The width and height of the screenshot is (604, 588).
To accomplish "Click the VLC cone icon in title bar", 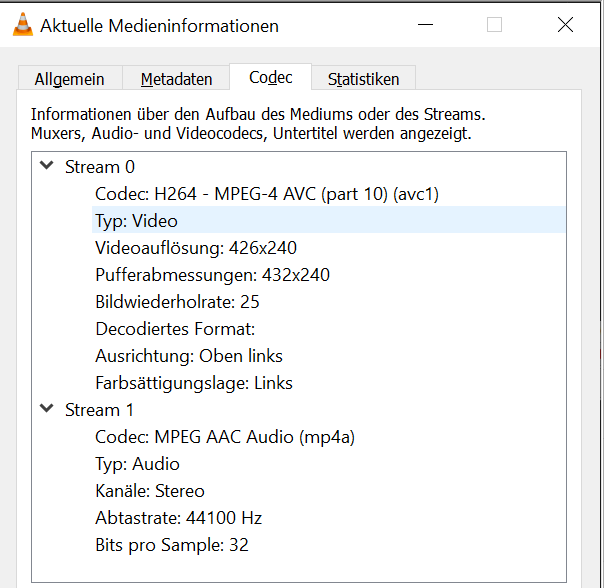I will [x=22, y=26].
